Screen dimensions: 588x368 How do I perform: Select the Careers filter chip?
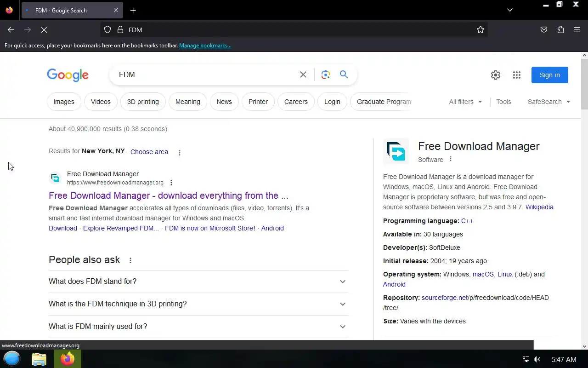tap(296, 102)
